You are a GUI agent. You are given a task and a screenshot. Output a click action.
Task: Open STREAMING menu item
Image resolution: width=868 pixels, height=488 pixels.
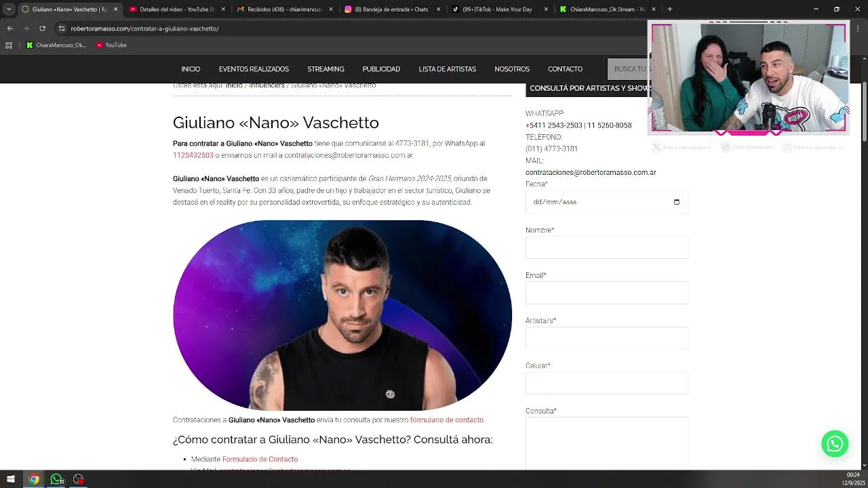tap(325, 69)
